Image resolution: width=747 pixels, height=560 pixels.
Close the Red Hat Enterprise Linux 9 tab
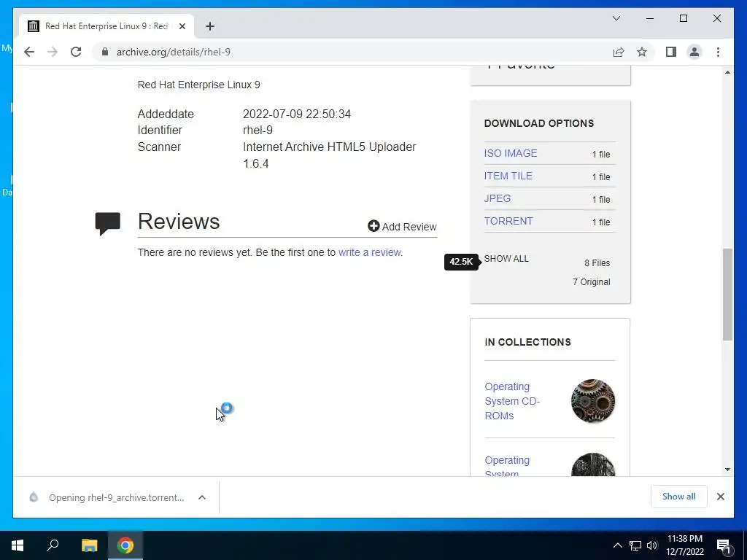[182, 26]
